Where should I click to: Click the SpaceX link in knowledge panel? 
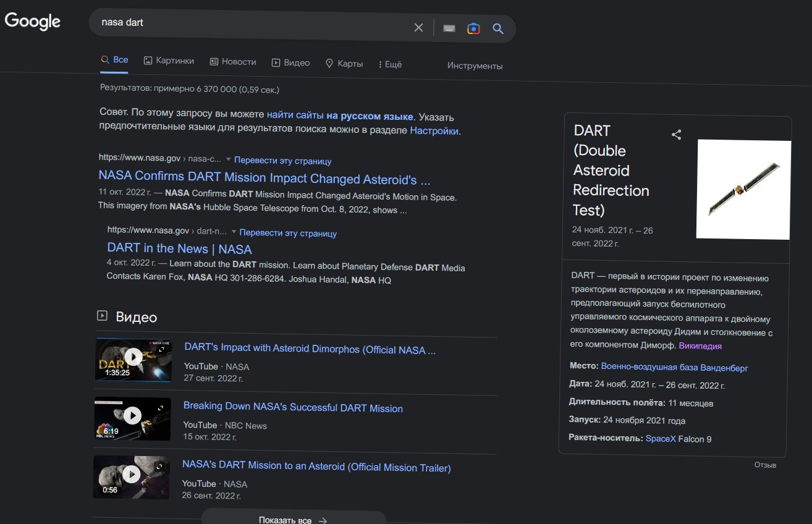[x=660, y=439]
